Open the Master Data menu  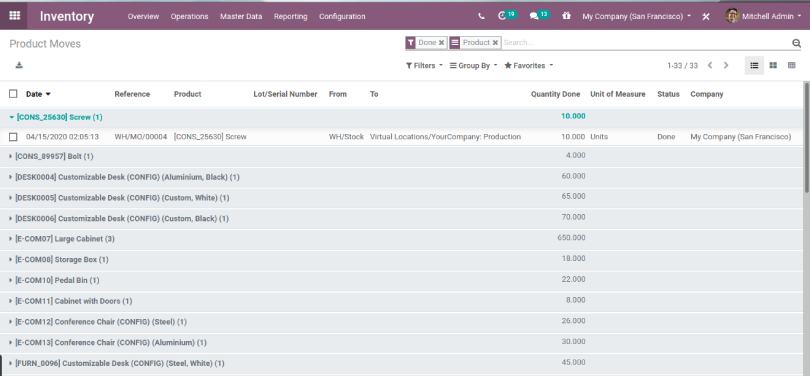241,17
